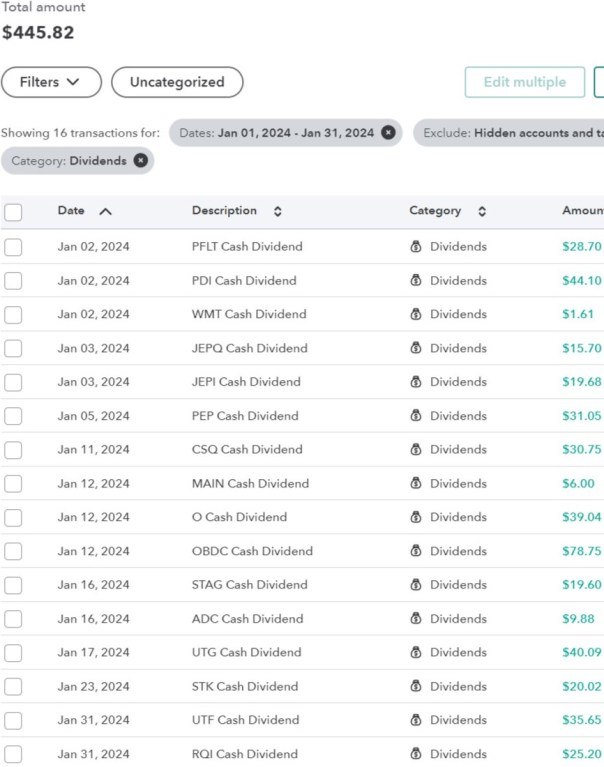This screenshot has width=604, height=767.
Task: Remove the Dates filter chip
Action: tap(388, 133)
